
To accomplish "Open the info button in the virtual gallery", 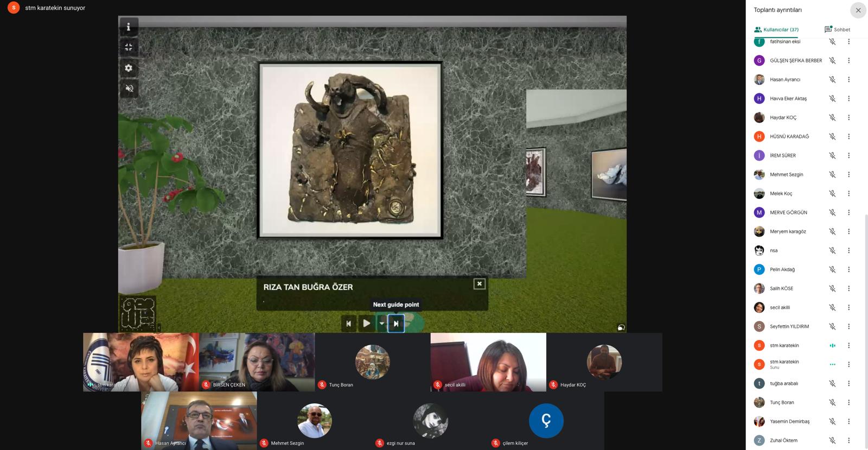I will pos(129,27).
